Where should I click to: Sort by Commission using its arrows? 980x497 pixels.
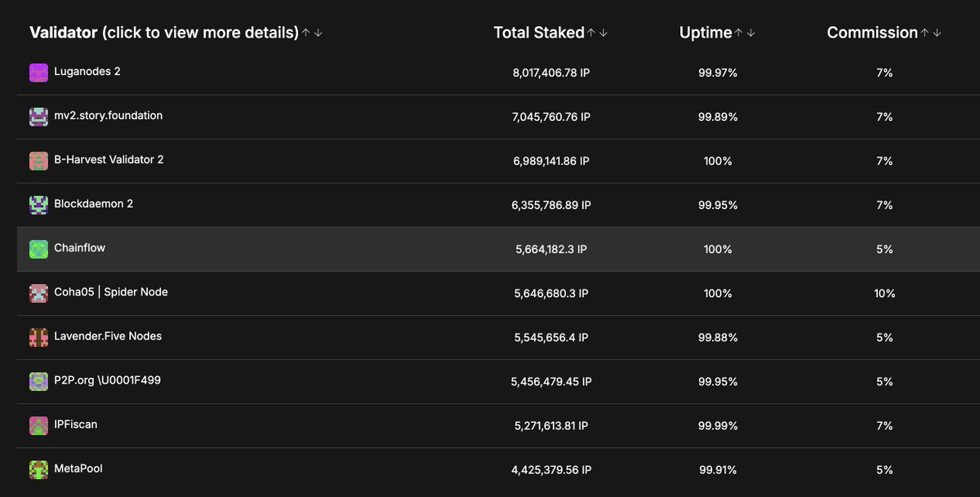(931, 33)
